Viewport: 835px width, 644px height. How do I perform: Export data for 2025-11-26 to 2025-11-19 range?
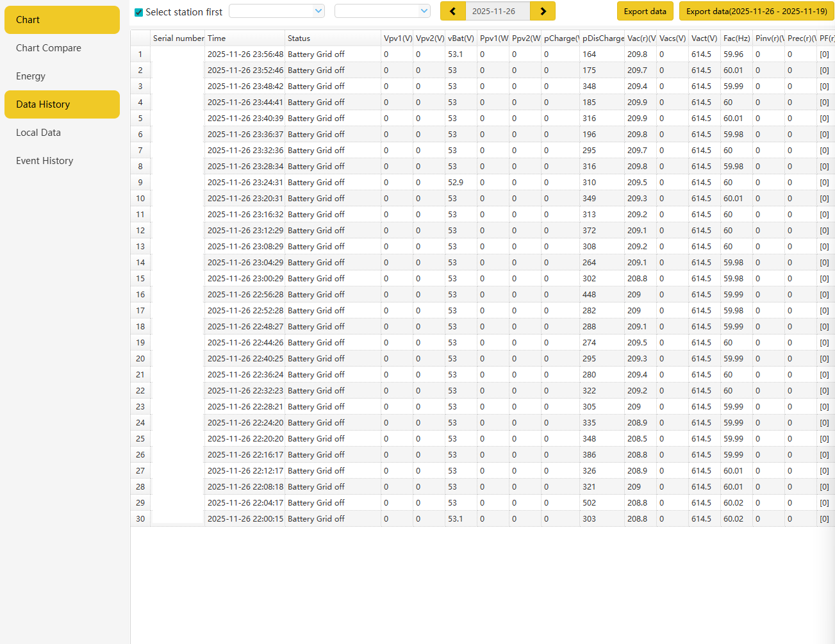pos(756,11)
